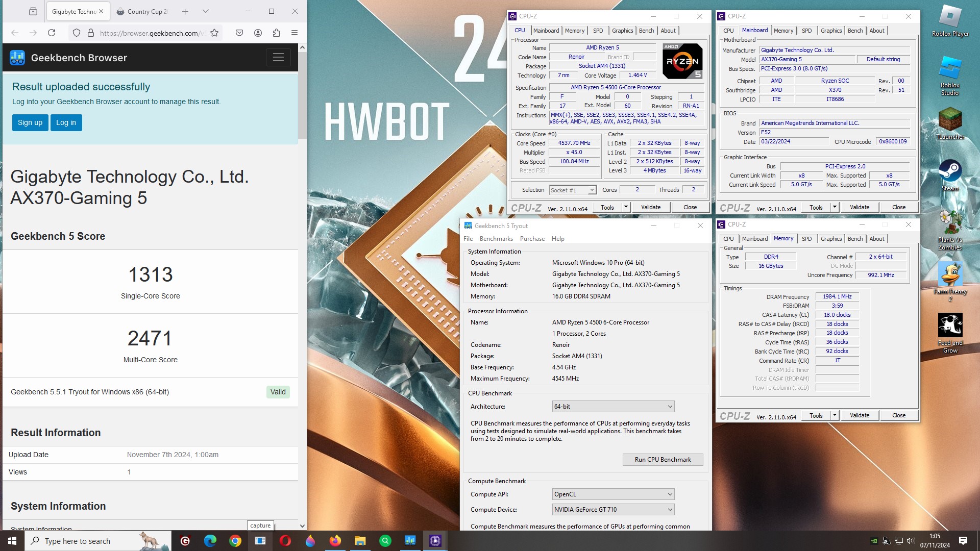
Task: Open Google Chrome from the taskbar
Action: [235, 541]
